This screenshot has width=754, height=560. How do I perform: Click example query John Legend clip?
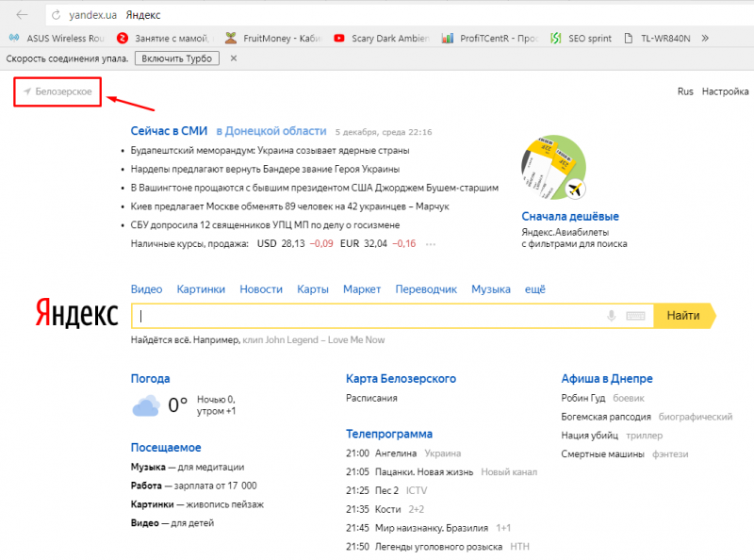click(x=314, y=340)
